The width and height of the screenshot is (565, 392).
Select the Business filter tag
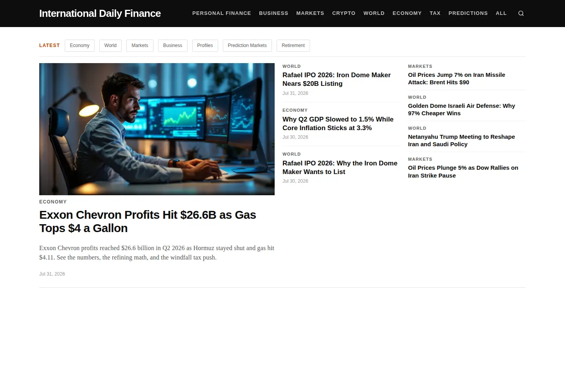[x=173, y=45]
